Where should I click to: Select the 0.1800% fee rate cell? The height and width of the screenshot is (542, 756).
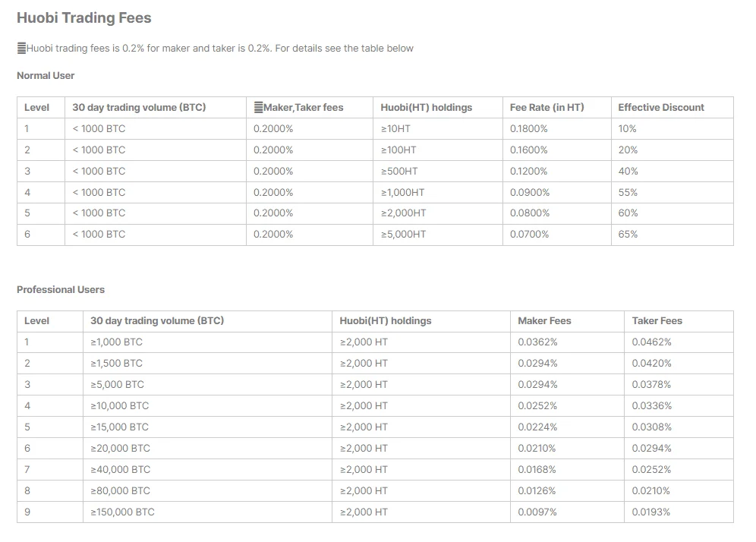528,129
